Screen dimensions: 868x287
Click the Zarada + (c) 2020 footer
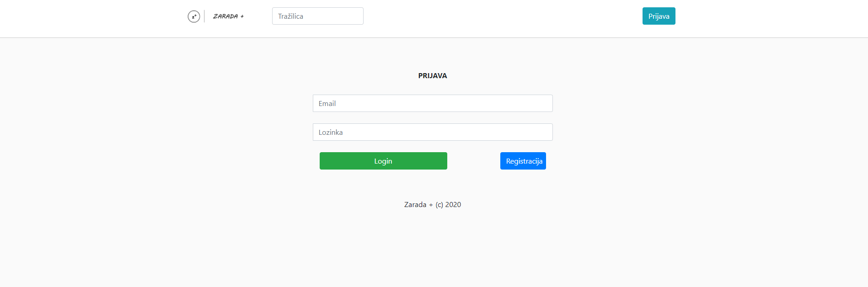(432, 205)
